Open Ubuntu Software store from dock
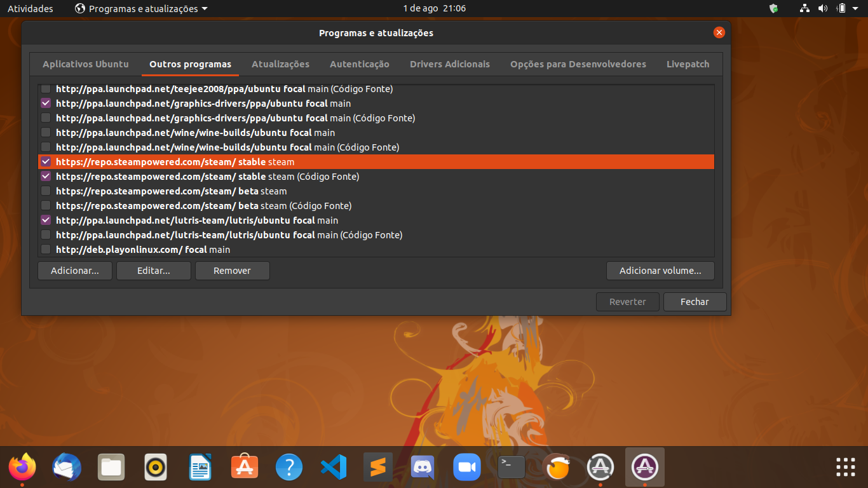This screenshot has height=488, width=868. pos(245,468)
